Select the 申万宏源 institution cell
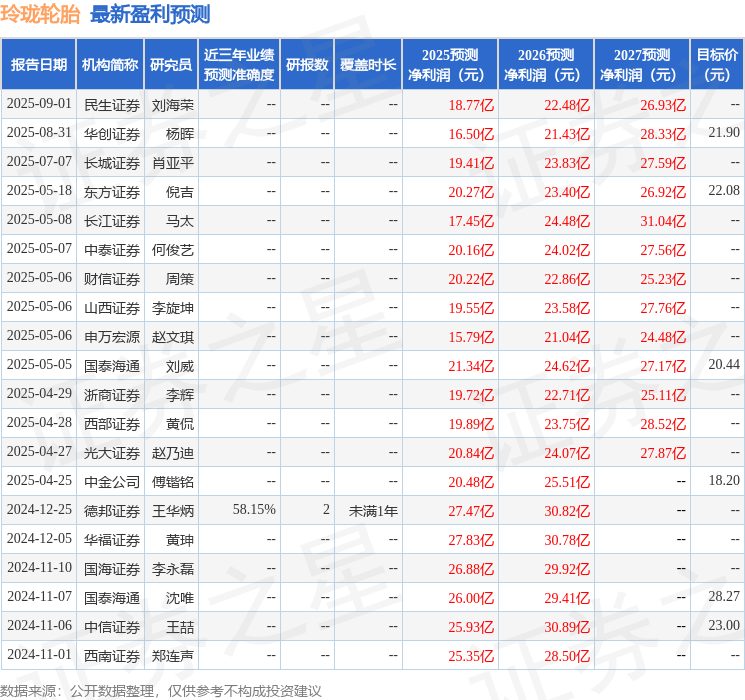745x700 pixels. pos(112,337)
